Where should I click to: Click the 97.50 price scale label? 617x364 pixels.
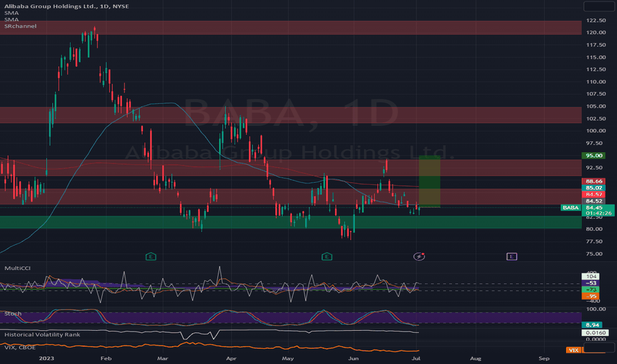click(594, 143)
